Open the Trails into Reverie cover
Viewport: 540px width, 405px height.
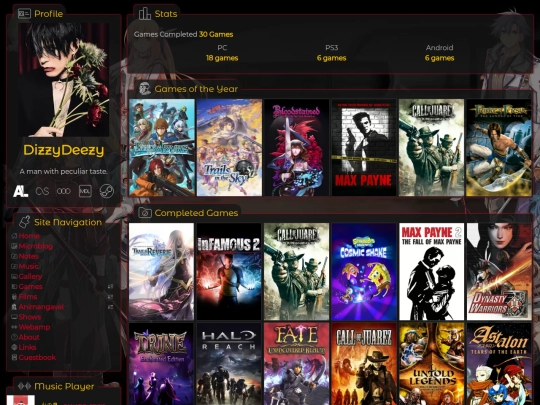click(x=162, y=271)
